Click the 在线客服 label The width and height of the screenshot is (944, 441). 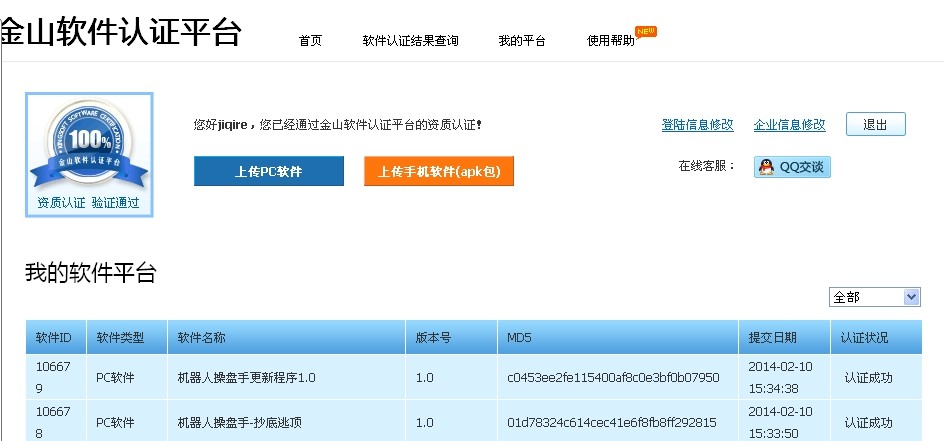(x=707, y=166)
